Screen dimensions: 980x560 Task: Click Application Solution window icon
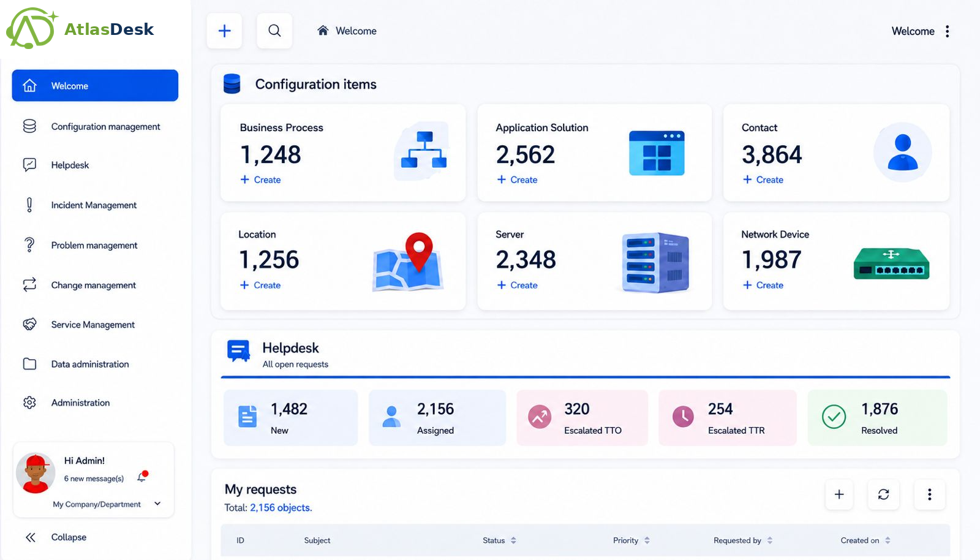(657, 153)
